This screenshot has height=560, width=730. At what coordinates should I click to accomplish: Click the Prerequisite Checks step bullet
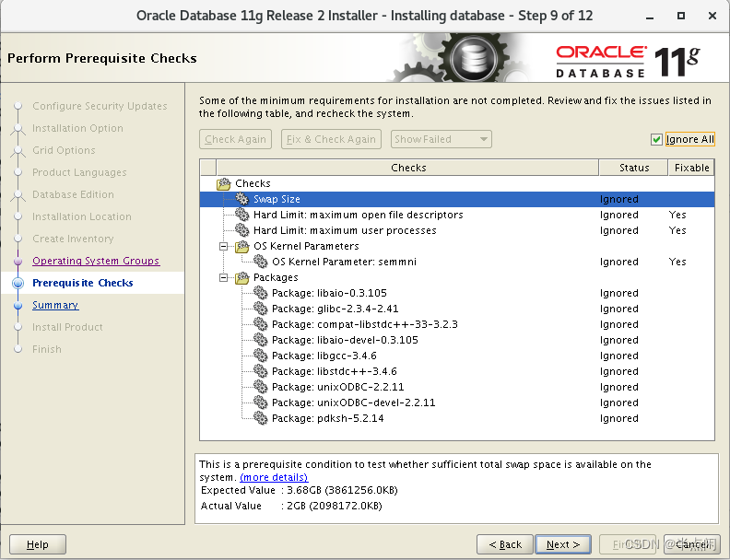[x=18, y=283]
